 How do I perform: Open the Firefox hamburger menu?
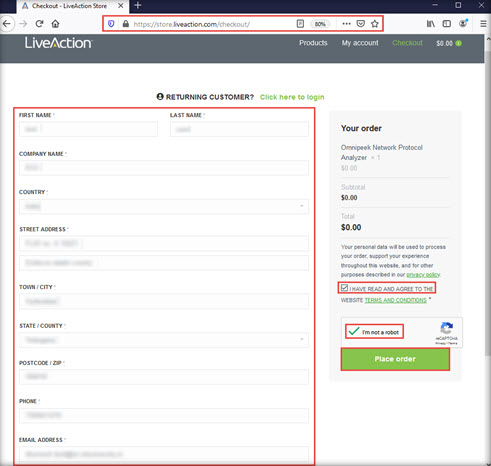tap(483, 24)
